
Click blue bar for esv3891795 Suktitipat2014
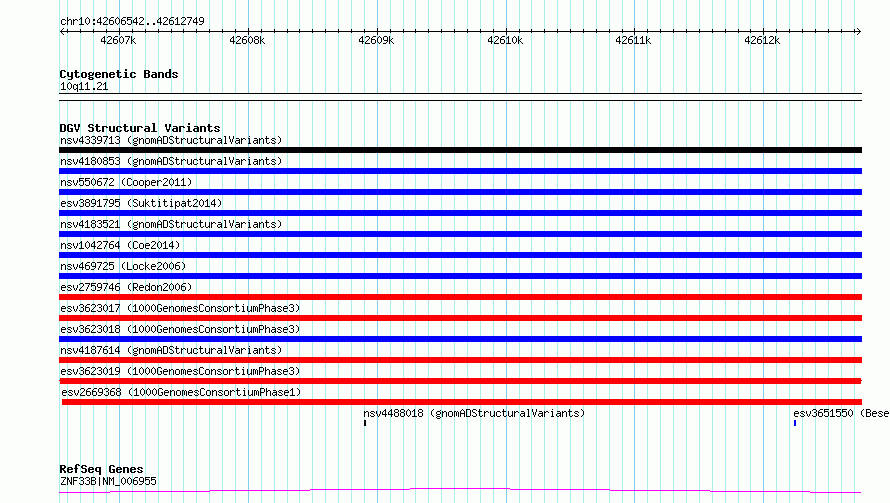coord(460,213)
